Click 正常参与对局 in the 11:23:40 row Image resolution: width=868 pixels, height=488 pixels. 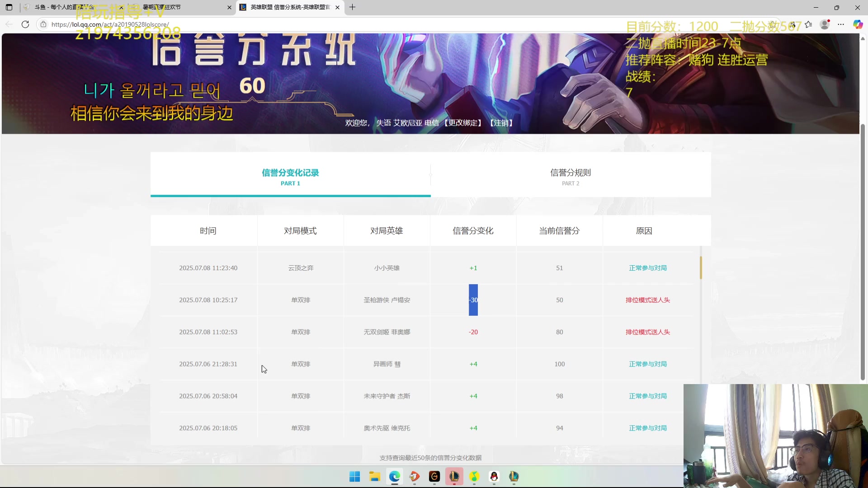coord(648,268)
